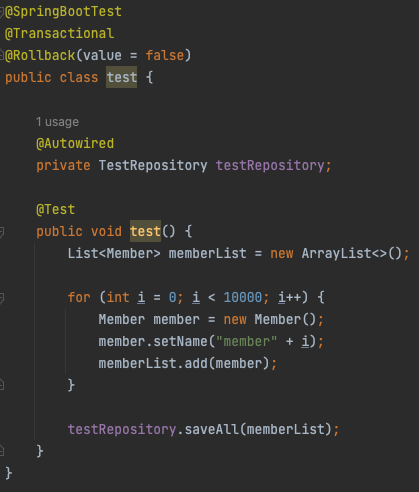Click the @Autowired annotation
Image resolution: width=419 pixels, height=492 pixels.
(x=75, y=144)
